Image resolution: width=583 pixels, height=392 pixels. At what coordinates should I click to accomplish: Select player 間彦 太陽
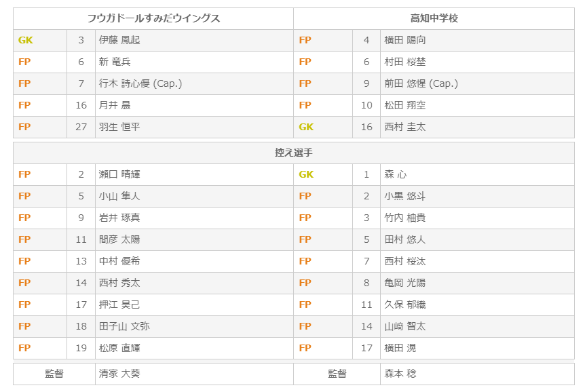pos(119,239)
